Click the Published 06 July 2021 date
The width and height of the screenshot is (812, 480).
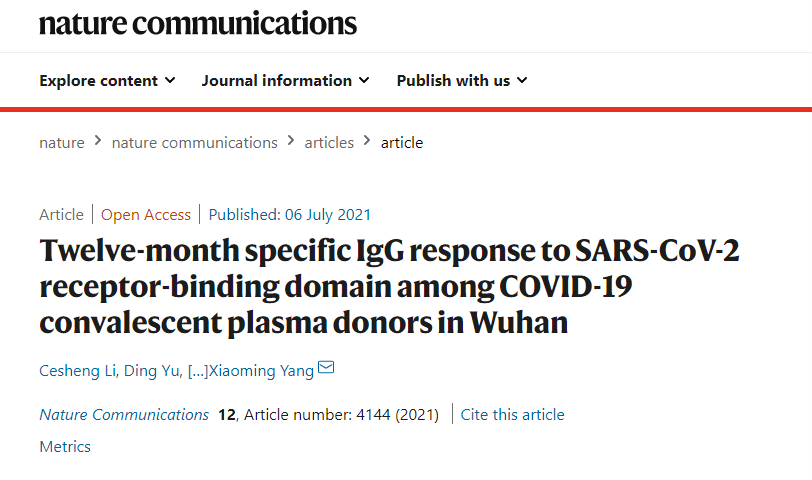pyautogui.click(x=289, y=215)
